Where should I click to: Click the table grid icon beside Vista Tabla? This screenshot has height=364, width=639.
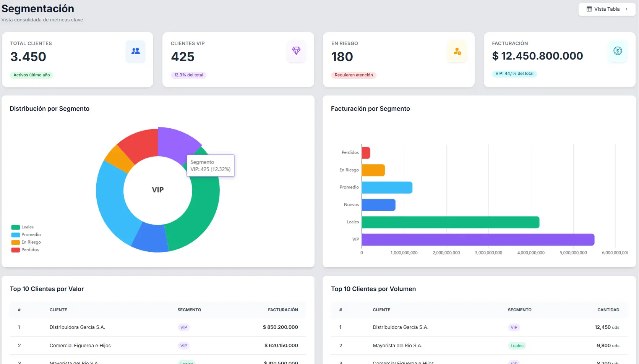[x=589, y=9]
